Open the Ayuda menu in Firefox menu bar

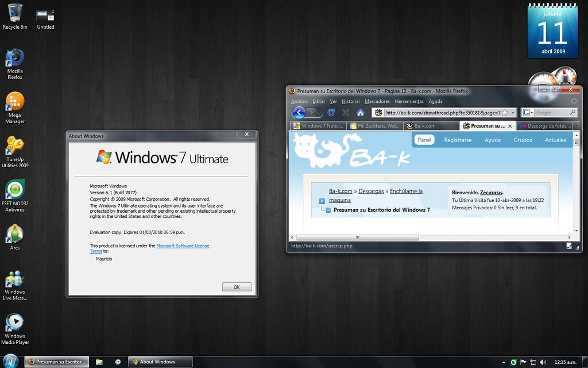click(x=435, y=101)
